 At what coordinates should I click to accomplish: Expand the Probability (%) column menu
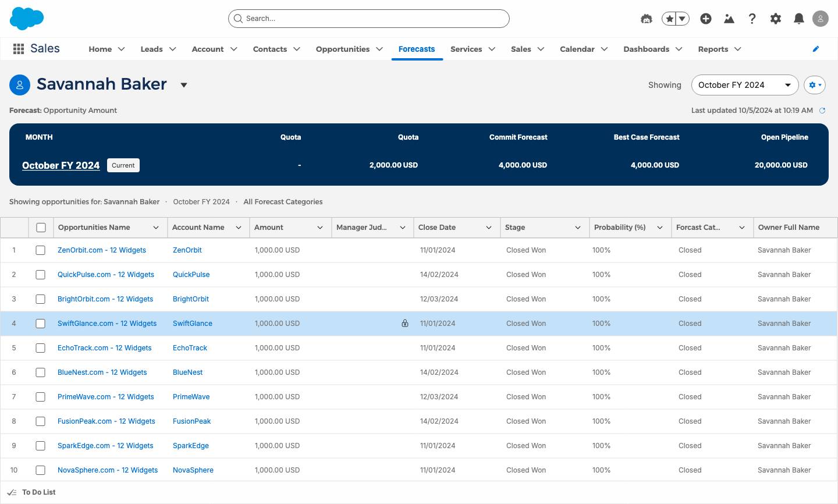click(660, 228)
